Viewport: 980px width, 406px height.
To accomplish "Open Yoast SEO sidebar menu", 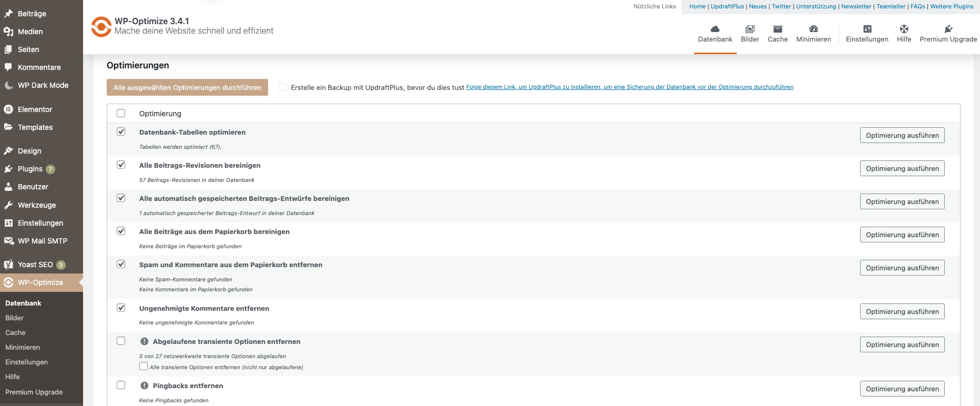I will tap(35, 265).
